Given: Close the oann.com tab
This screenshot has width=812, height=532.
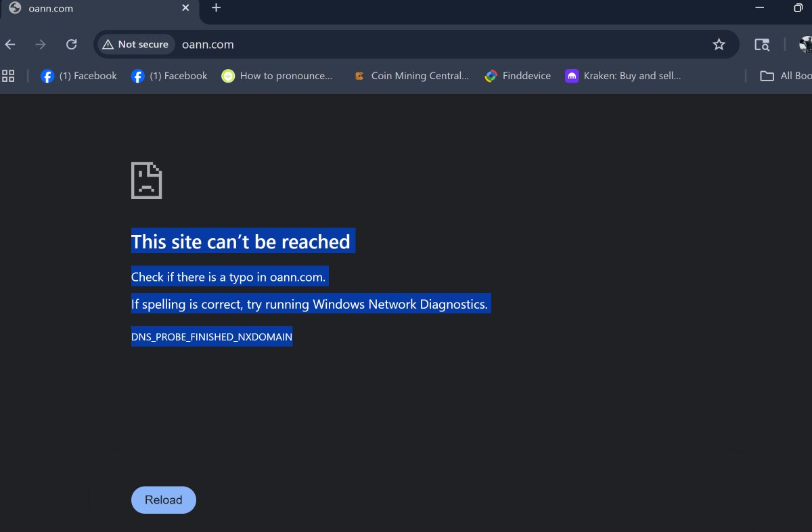Looking at the screenshot, I should [x=185, y=8].
